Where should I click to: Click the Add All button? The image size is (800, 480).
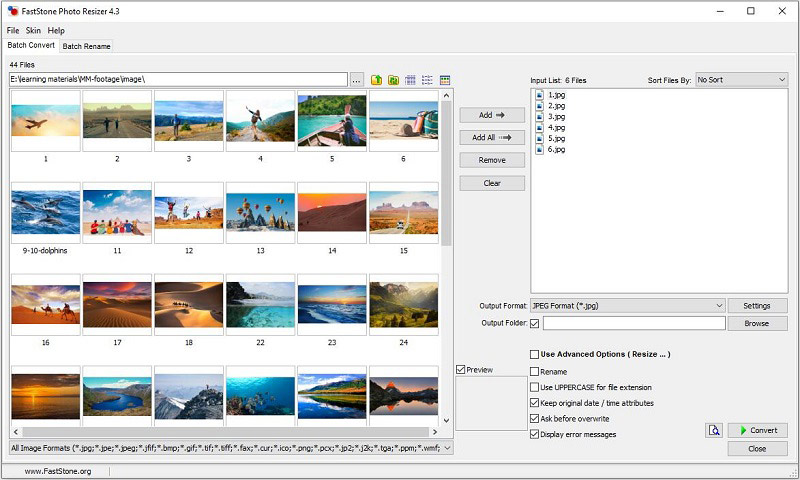[492, 138]
